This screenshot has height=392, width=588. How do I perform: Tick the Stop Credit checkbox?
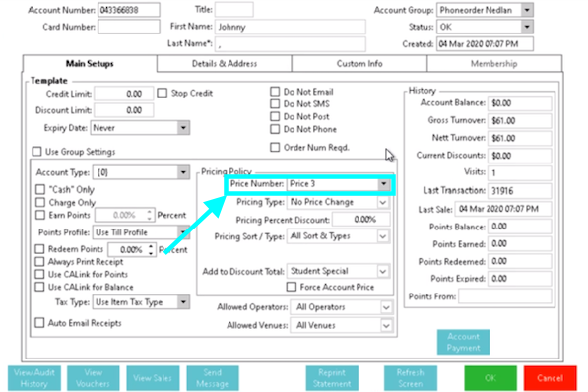162,93
